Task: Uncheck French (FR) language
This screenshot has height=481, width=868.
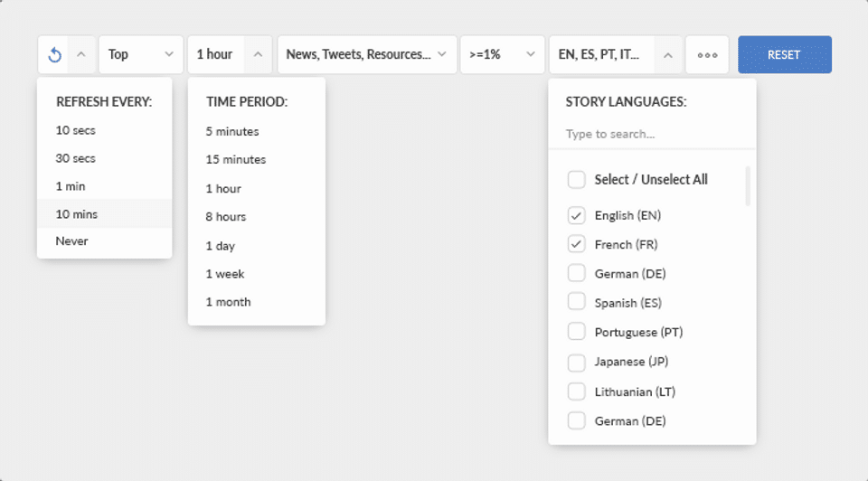Action: click(x=576, y=244)
